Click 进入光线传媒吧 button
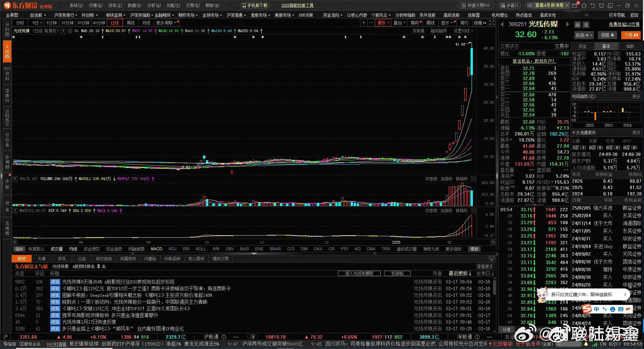Screen dimensions: 644x349 pyautogui.click(x=359, y=273)
